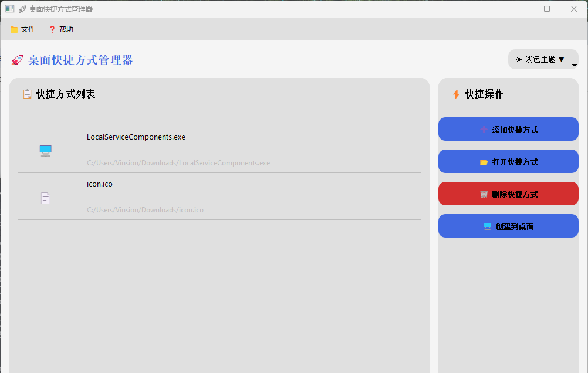Viewport: 588px width, 373px height.
Task: Click the clipboard icon beside 快捷方式列表
Action: point(27,94)
